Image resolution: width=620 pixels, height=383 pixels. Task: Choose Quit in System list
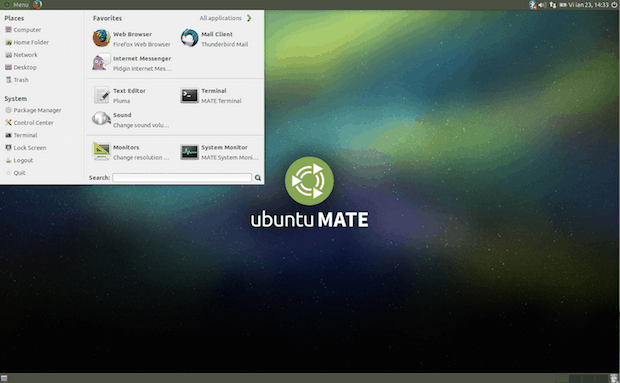tap(16, 173)
